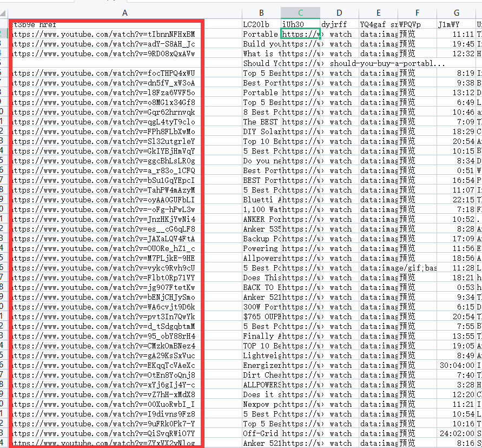Image resolution: width=482 pixels, height=448 pixels.
Task: Click cell with URL ending focTHPQ4xWU
Action: pos(125,73)
